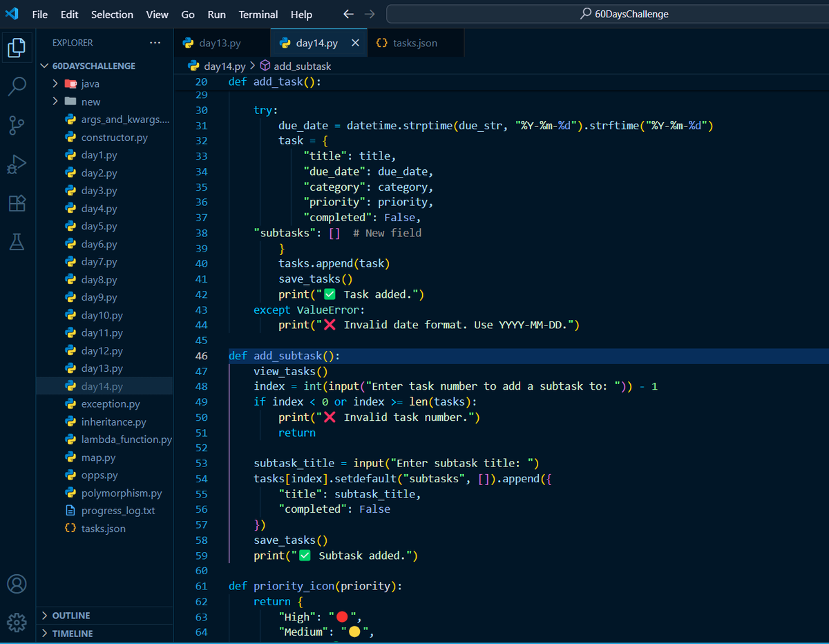This screenshot has height=644, width=829.
Task: Click the tasks.json file icon in explorer
Action: (70, 529)
